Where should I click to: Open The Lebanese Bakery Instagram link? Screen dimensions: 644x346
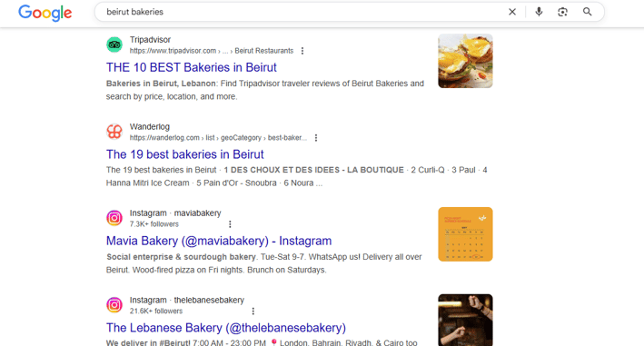coord(226,328)
